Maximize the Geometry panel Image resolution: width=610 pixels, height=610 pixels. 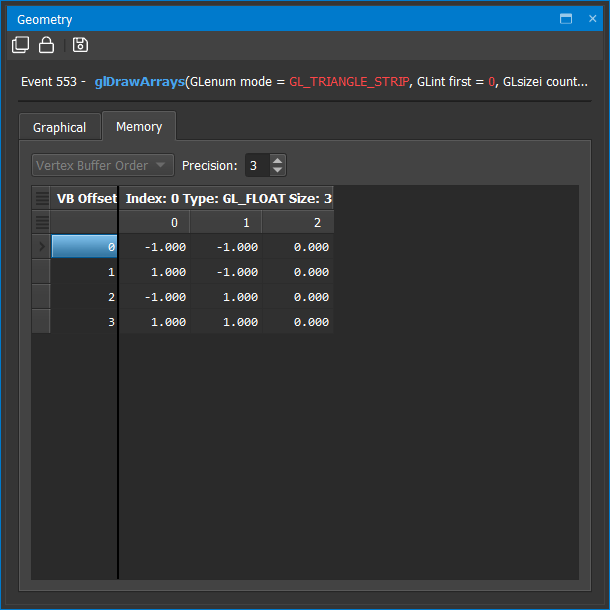[x=566, y=19]
